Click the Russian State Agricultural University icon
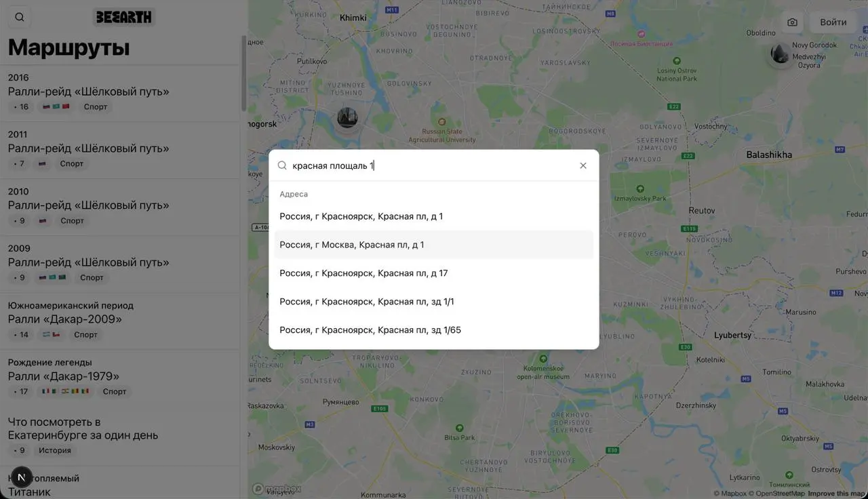This screenshot has height=499, width=868. 441,121
